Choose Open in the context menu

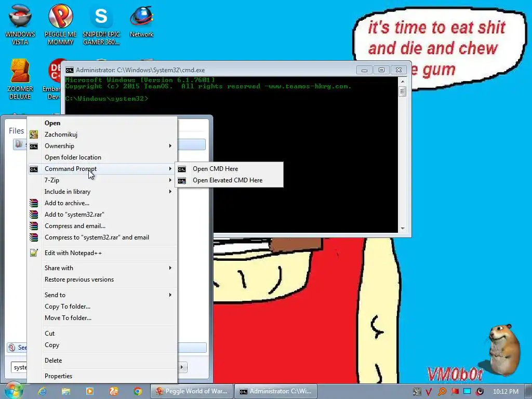[x=102, y=123]
